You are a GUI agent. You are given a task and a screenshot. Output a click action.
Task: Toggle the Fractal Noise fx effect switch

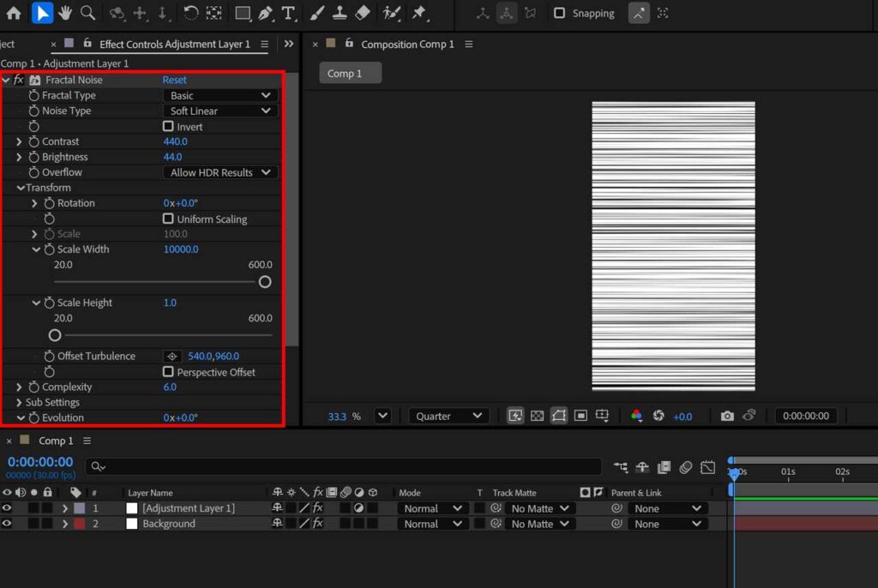[x=19, y=80]
